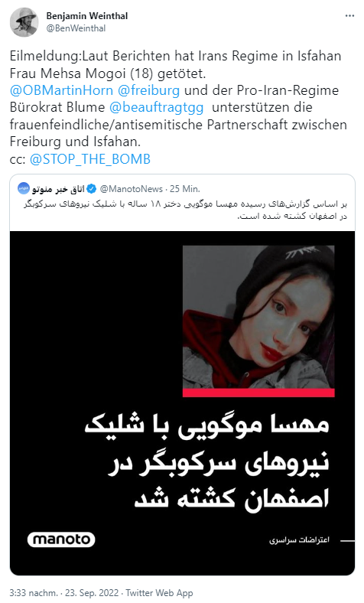364x603 pixels.
Task: Open Benjamin Weinthal's profile avatar
Action: pyautogui.click(x=24, y=22)
